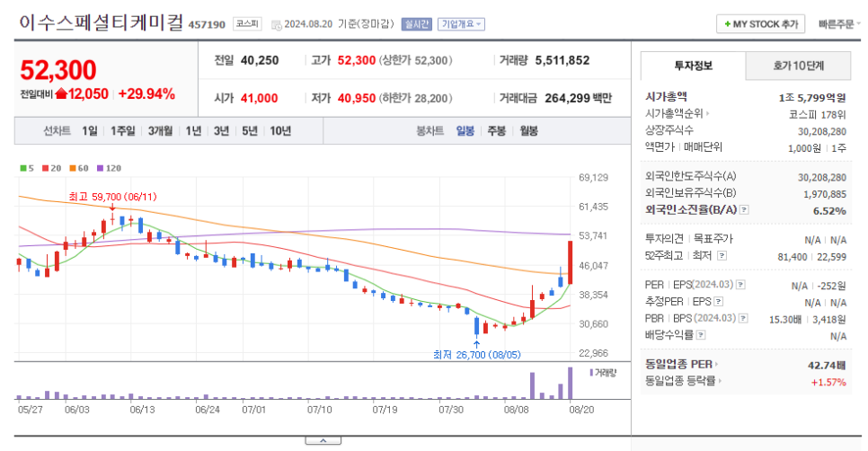868x451 pixels.
Task: Click the 저가 value 40,950
Action: (357, 99)
